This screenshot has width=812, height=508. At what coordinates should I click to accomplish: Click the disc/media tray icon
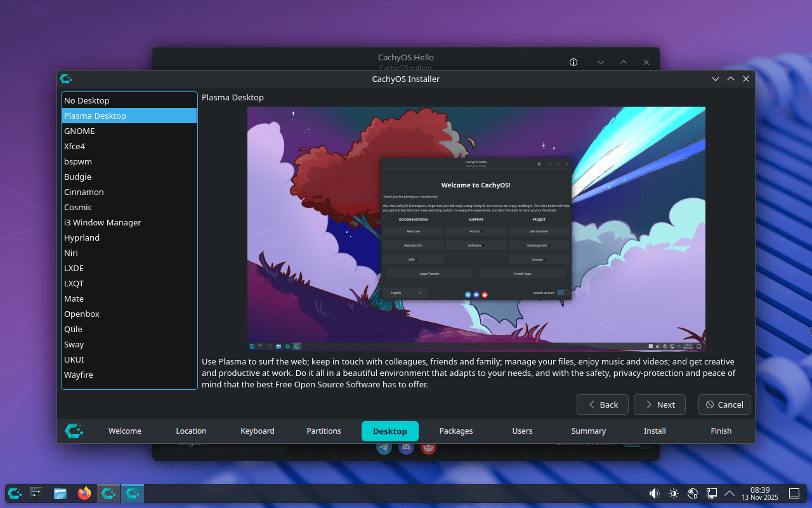point(691,493)
